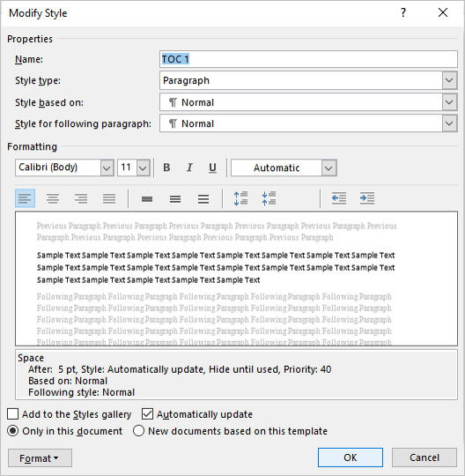
Task: Set single line spacing icon
Action: [147, 199]
